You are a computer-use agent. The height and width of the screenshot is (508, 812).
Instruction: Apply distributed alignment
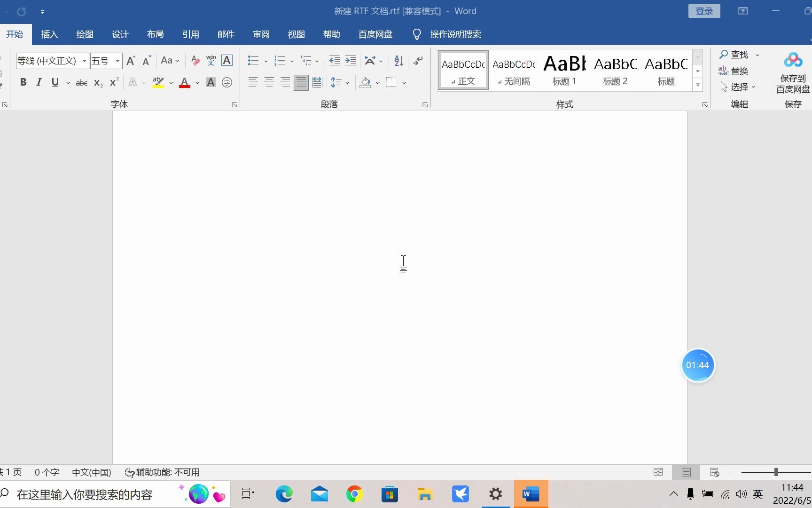(x=317, y=82)
